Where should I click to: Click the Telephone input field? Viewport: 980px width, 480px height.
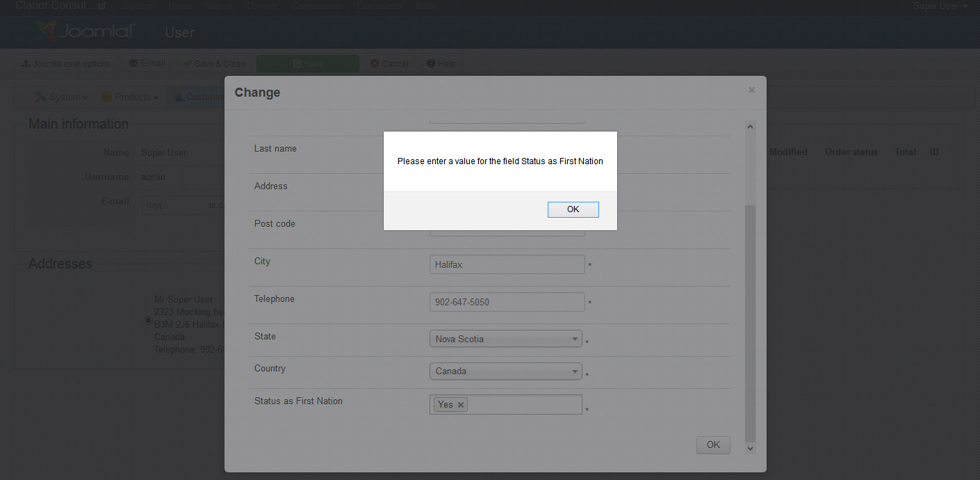pos(507,302)
